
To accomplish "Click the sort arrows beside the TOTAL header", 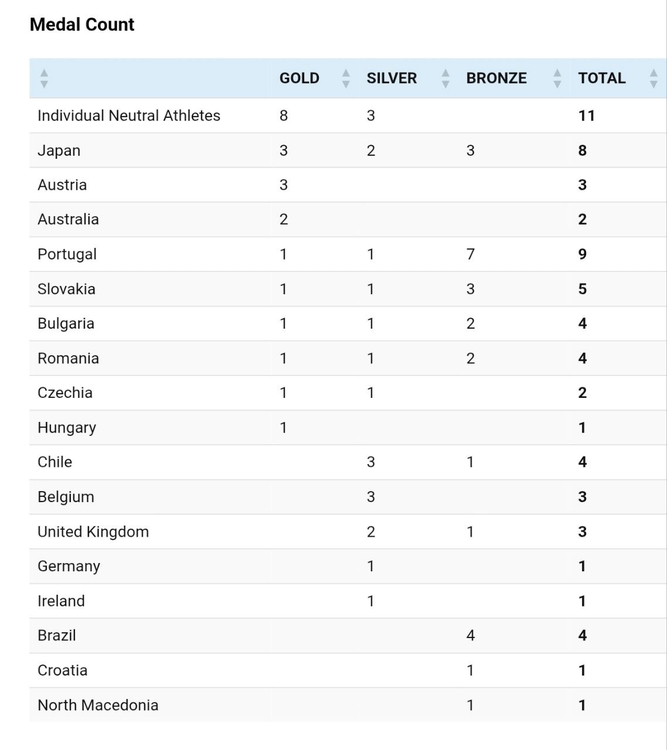I will click(654, 78).
